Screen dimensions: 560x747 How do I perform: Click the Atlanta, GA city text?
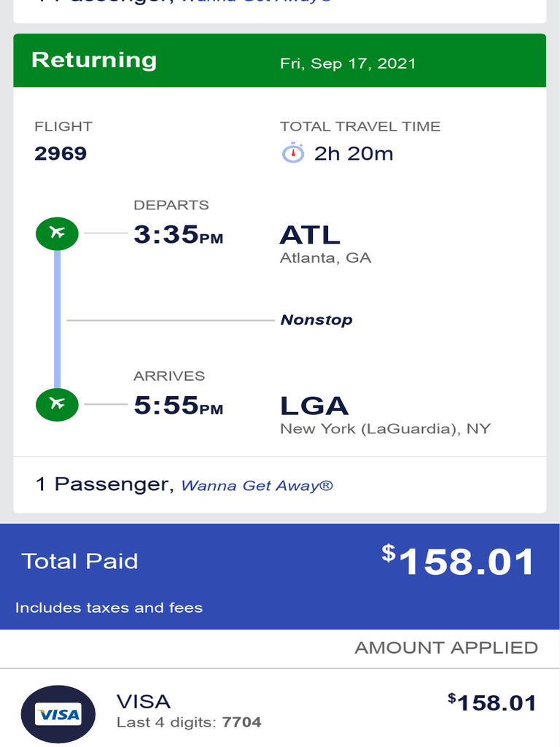[325, 258]
